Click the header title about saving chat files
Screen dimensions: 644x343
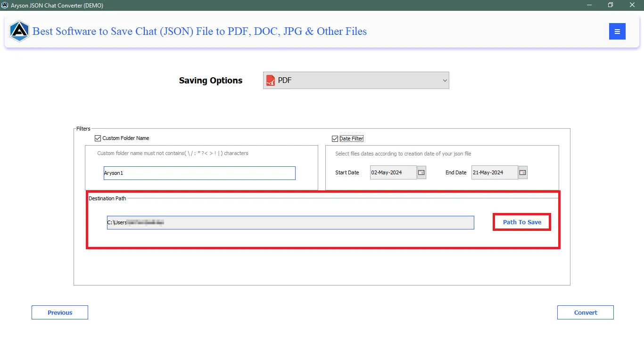coord(199,32)
